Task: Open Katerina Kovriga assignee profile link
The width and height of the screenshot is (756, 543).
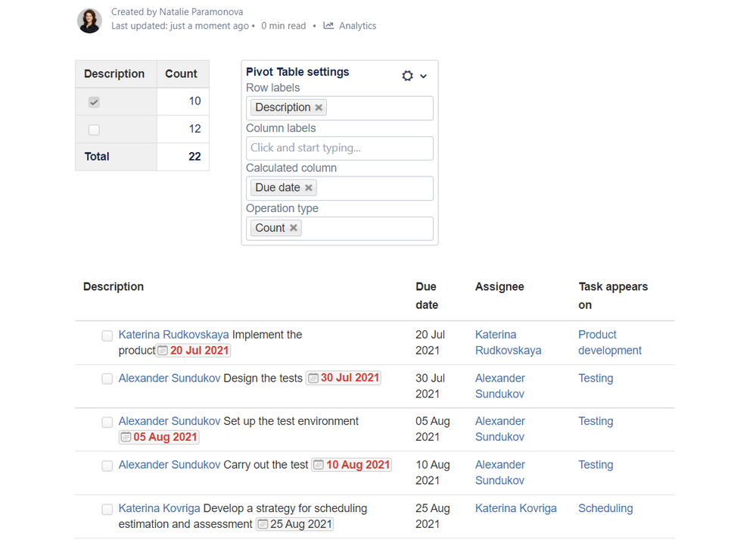Action: pyautogui.click(x=515, y=508)
